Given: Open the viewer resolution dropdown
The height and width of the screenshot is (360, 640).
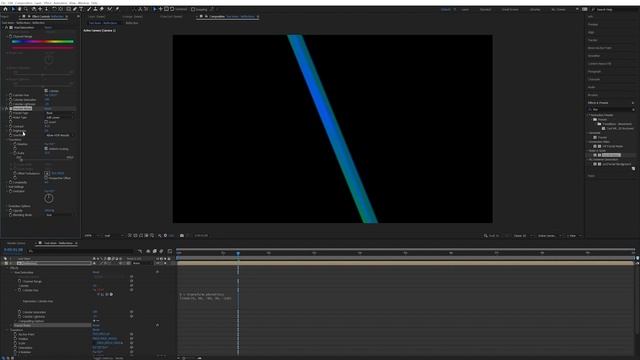Looking at the screenshot, I should [114, 236].
